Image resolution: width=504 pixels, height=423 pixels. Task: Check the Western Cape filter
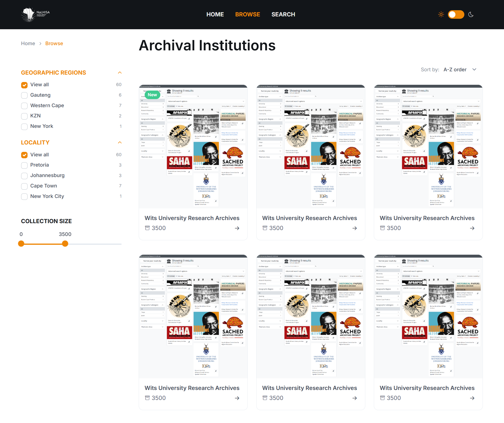coord(24,106)
